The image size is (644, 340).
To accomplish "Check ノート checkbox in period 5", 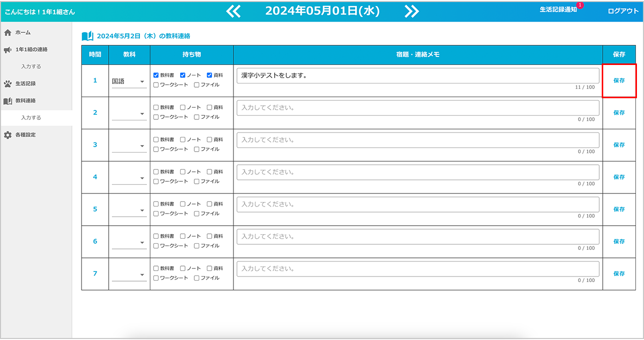I will [x=183, y=204].
